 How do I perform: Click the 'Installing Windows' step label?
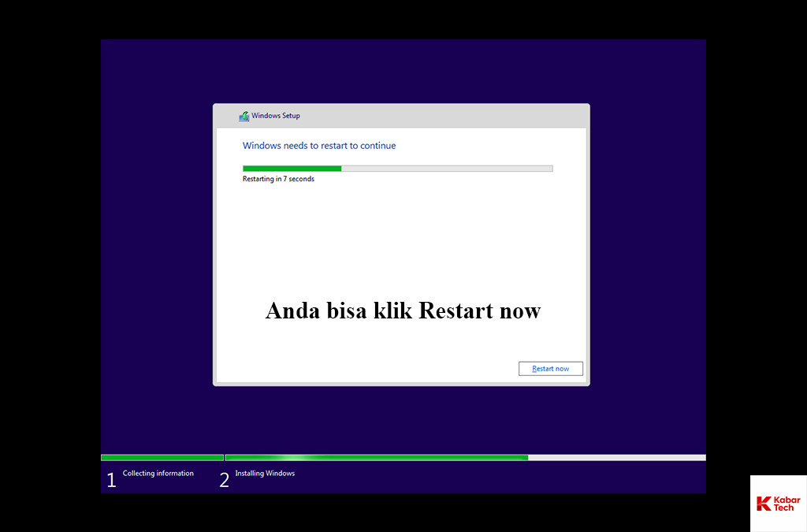click(265, 474)
